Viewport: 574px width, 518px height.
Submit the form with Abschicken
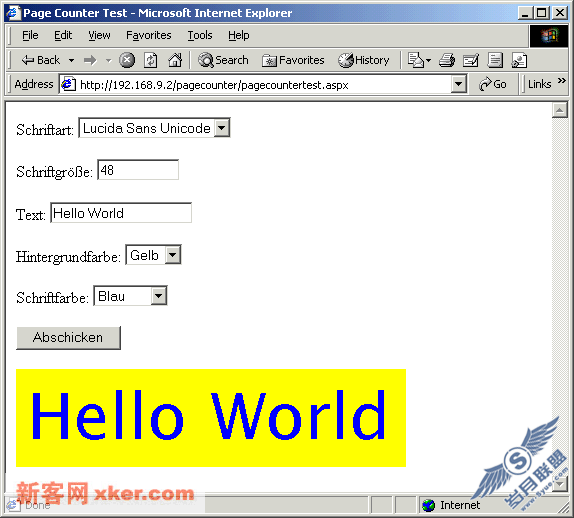pos(68,338)
